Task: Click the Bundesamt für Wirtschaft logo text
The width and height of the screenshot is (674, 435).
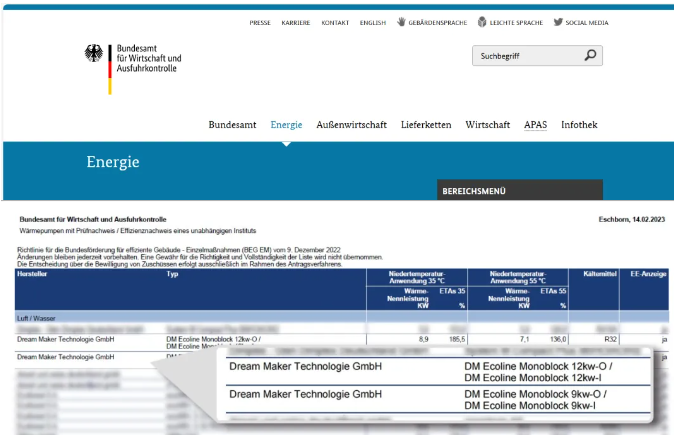Action: 149,56
